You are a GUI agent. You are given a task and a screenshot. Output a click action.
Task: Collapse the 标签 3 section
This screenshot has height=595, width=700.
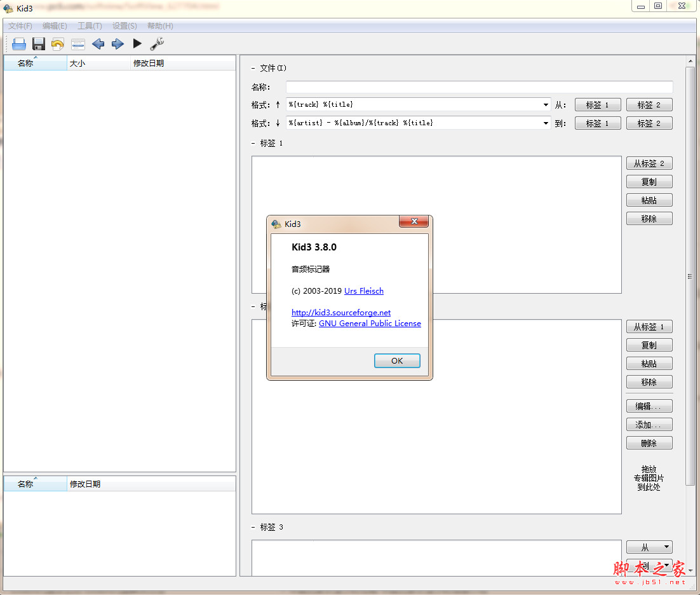(x=253, y=527)
